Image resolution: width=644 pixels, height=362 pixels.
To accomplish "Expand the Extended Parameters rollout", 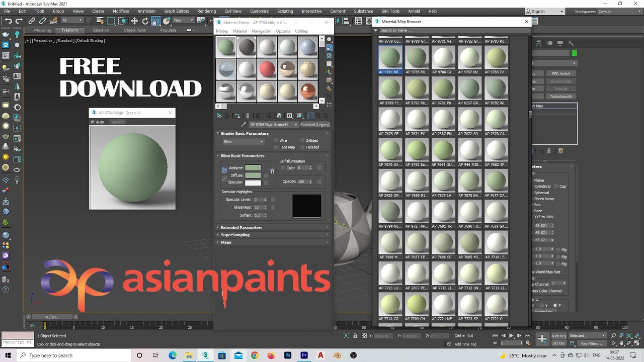I will pyautogui.click(x=242, y=227).
